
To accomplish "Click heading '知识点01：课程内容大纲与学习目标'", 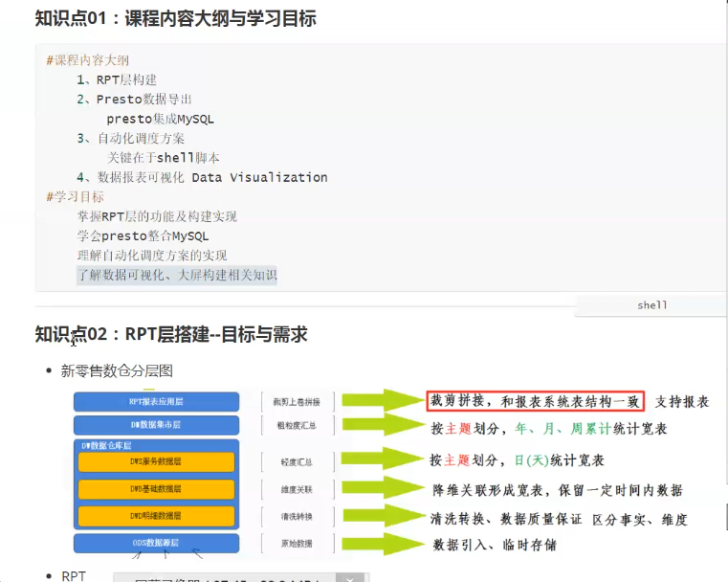I will 175,18.
